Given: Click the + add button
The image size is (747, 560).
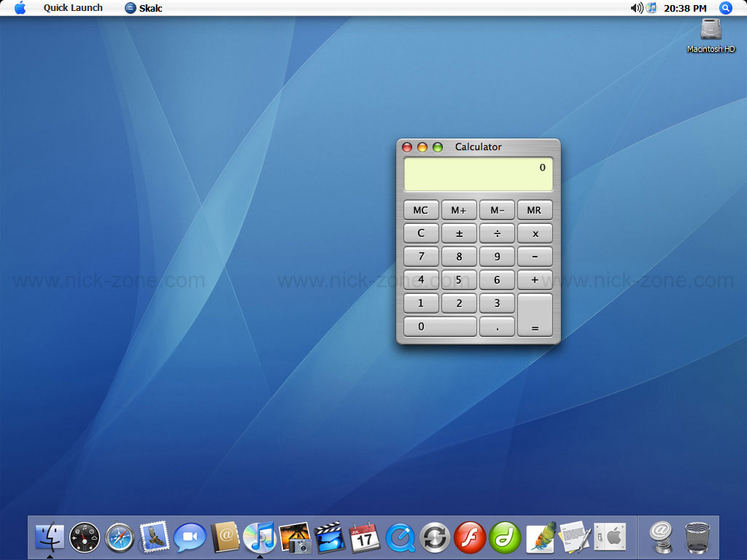Looking at the screenshot, I should click(x=535, y=280).
